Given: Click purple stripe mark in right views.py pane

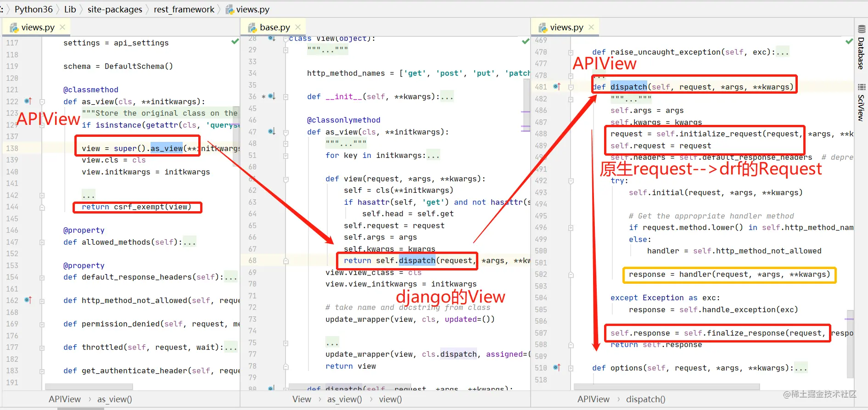Looking at the screenshot, I should [850, 319].
